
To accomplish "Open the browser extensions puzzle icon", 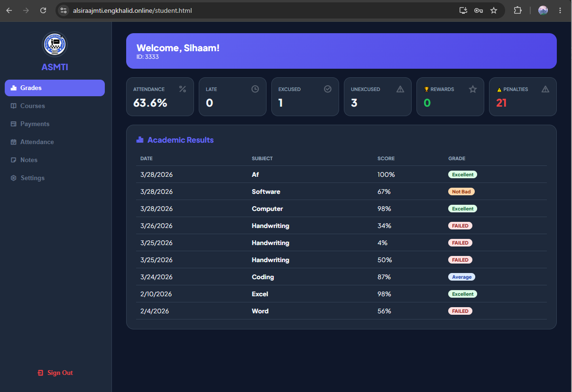I will coord(517,10).
